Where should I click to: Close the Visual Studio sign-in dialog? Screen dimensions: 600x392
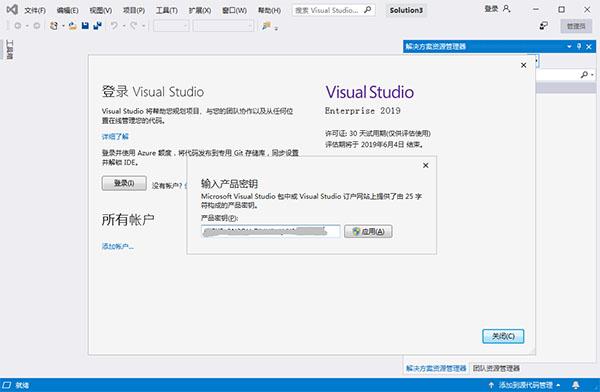(x=523, y=65)
